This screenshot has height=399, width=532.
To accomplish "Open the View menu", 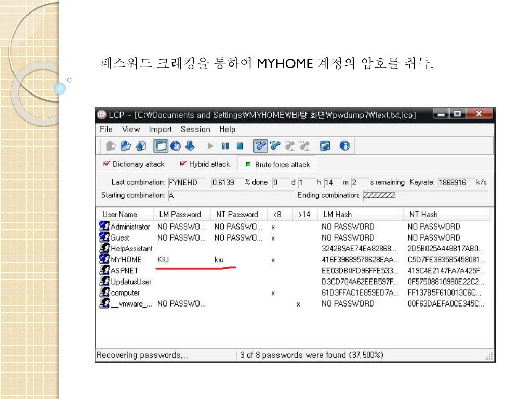I will pyautogui.click(x=131, y=129).
